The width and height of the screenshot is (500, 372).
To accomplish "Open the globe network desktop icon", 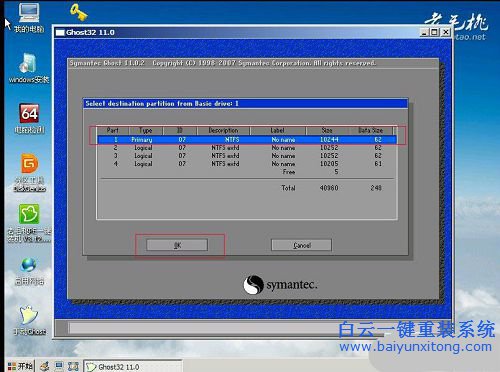I will click(29, 271).
